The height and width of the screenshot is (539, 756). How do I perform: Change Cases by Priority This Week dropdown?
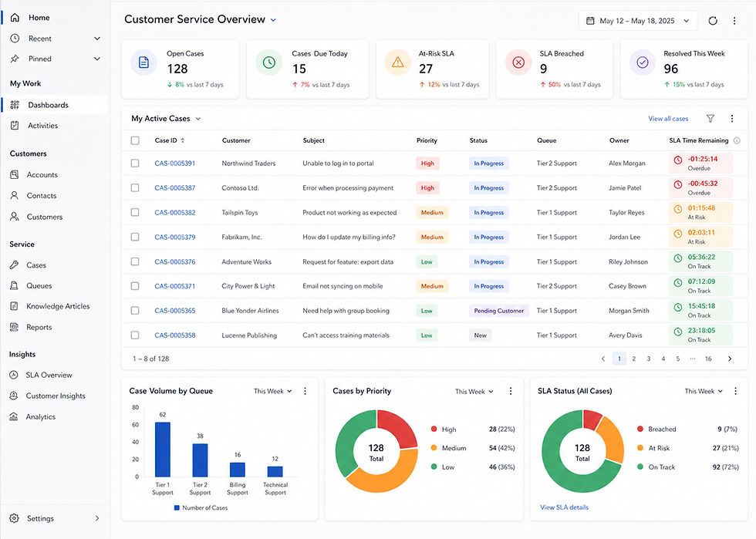tap(474, 392)
